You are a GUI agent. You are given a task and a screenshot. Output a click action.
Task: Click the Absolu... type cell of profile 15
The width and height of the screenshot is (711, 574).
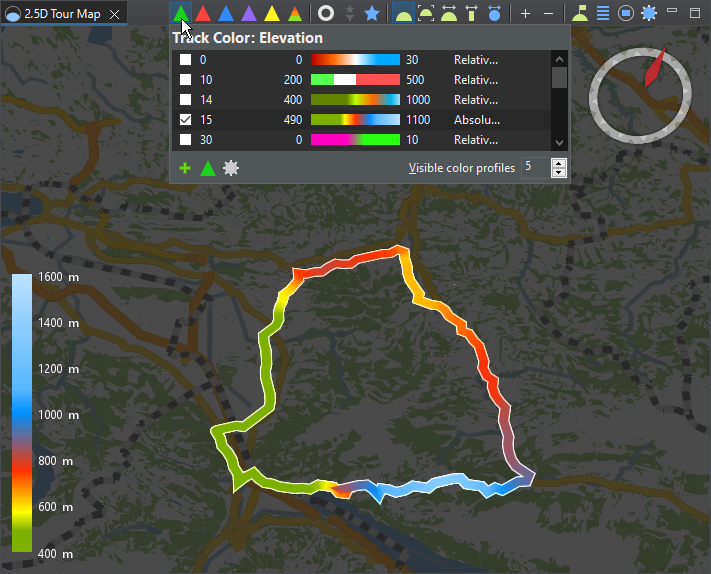point(477,120)
